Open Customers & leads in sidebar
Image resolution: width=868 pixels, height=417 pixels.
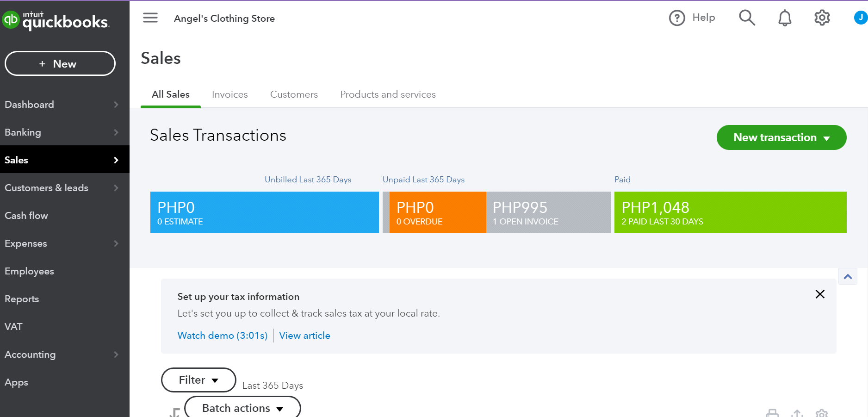pyautogui.click(x=46, y=188)
